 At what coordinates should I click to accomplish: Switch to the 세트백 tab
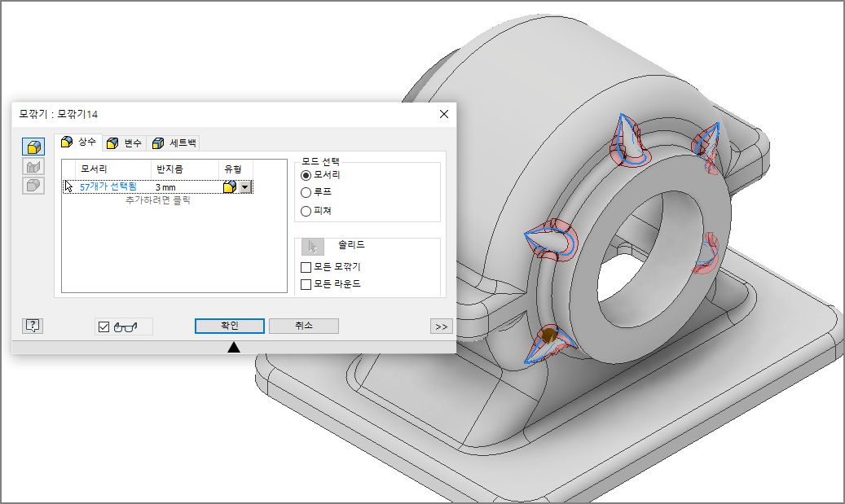(x=174, y=142)
